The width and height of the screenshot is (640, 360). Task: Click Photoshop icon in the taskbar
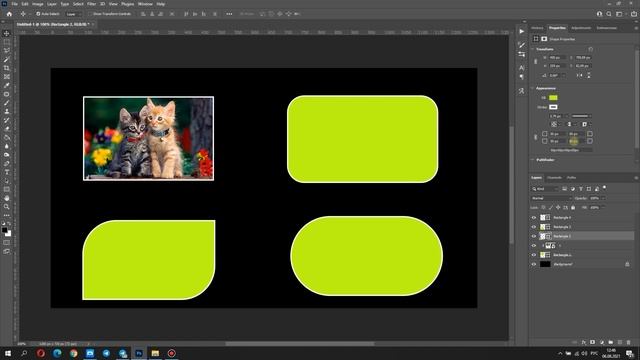[x=139, y=353]
